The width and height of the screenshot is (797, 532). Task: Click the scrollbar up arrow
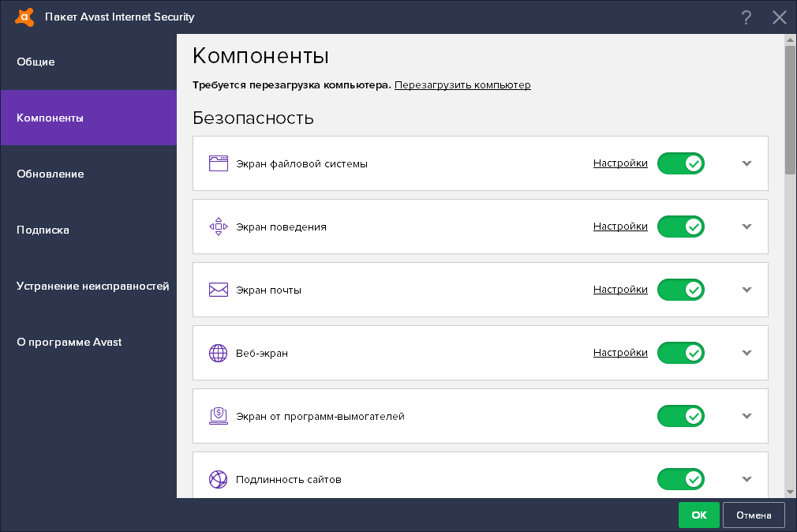pyautogui.click(x=790, y=39)
